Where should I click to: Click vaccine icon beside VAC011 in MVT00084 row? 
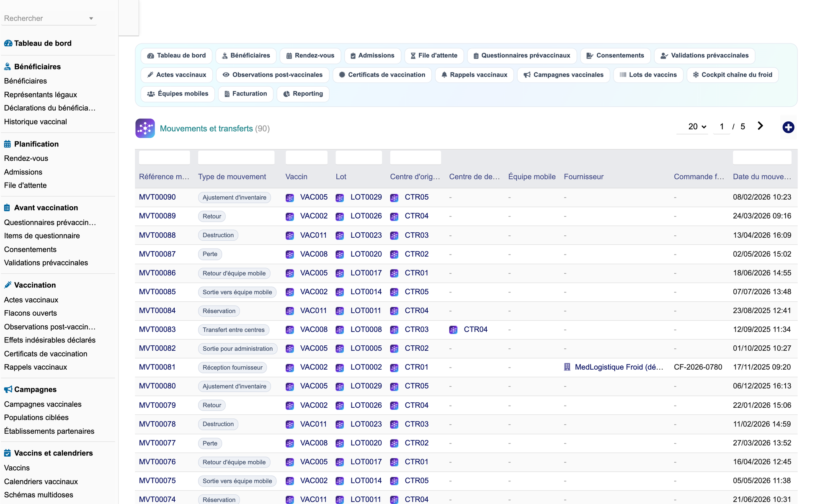click(x=290, y=311)
